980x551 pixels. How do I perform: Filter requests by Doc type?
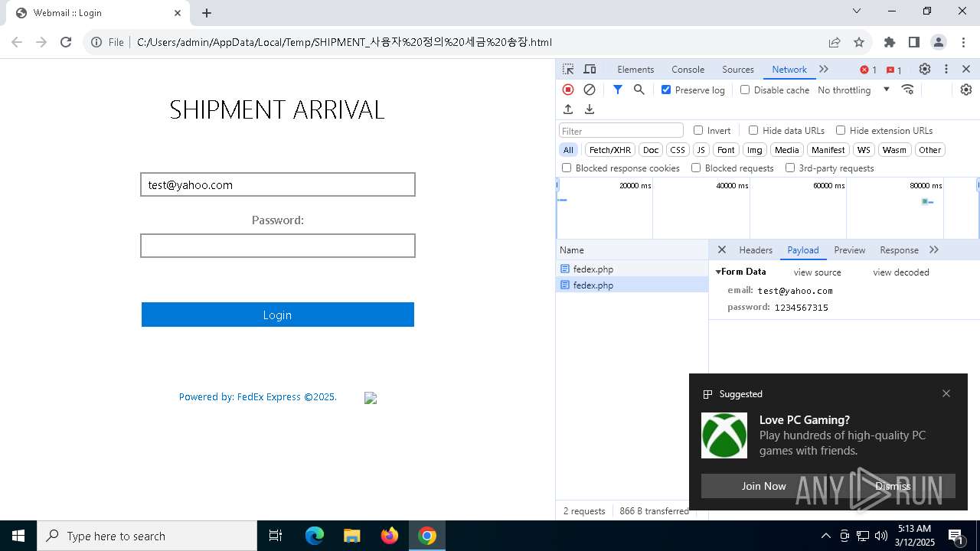(x=651, y=150)
